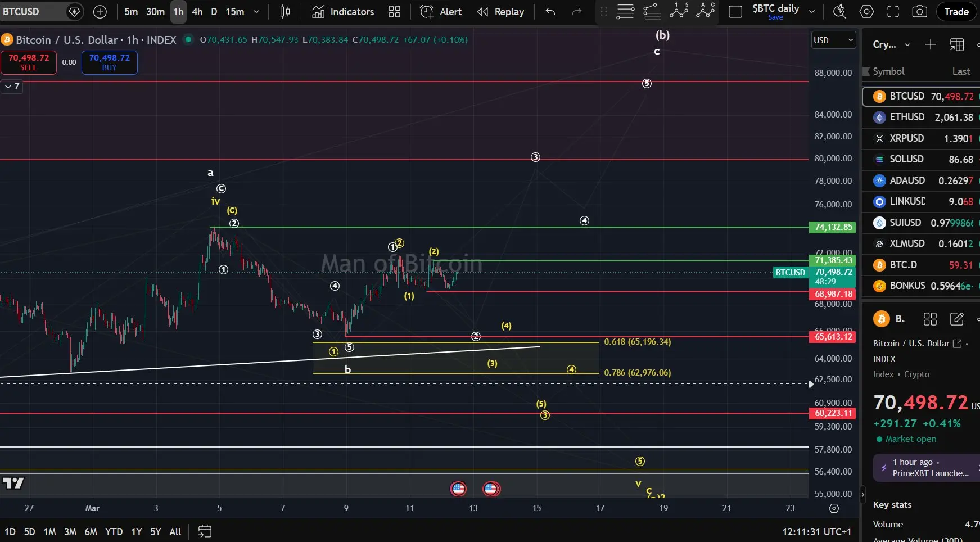This screenshot has width=980, height=542.
Task: Select the Elliott wave 1-5 drawing tool
Action: pyautogui.click(x=679, y=11)
